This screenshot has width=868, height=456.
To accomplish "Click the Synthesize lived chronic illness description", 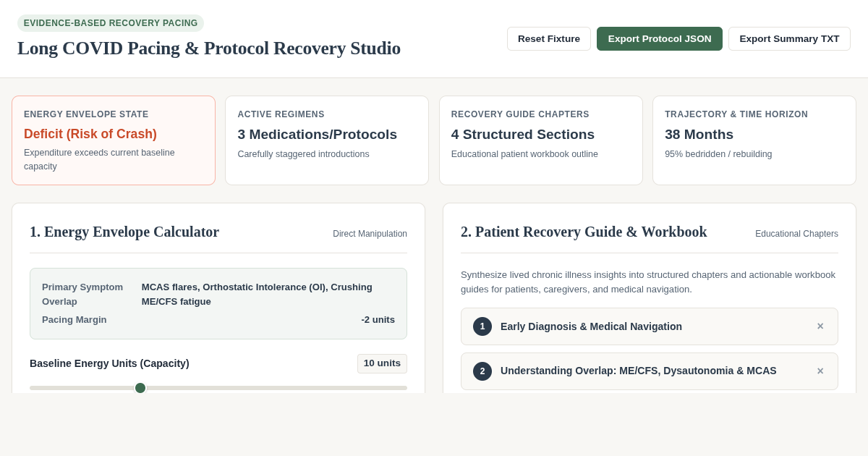I will (648, 282).
